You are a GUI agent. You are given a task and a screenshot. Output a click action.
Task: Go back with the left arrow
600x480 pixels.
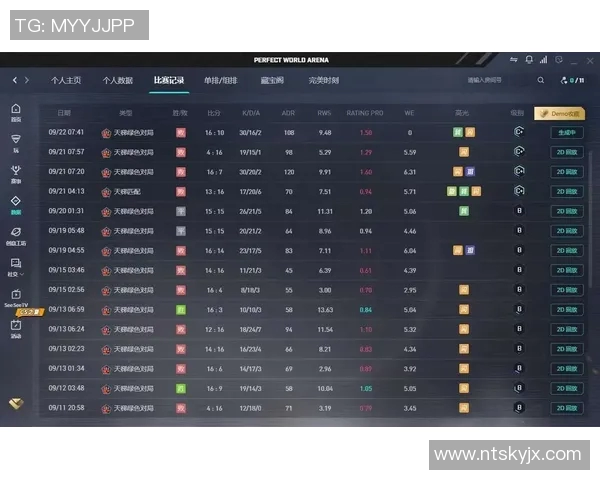tap(14, 80)
